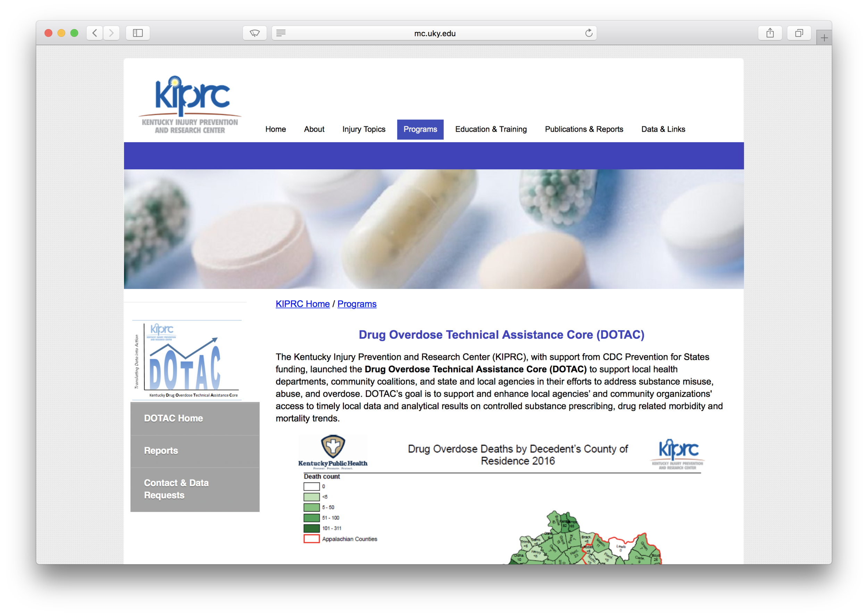Follow the KIPRC Home breadcrumb link
The height and width of the screenshot is (616, 868).
click(x=302, y=304)
